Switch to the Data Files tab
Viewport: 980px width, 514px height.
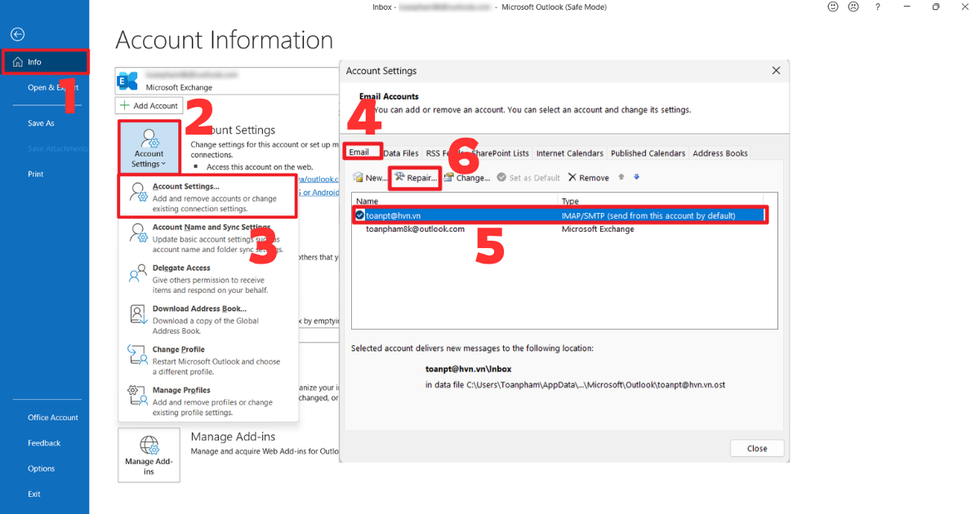click(x=401, y=153)
